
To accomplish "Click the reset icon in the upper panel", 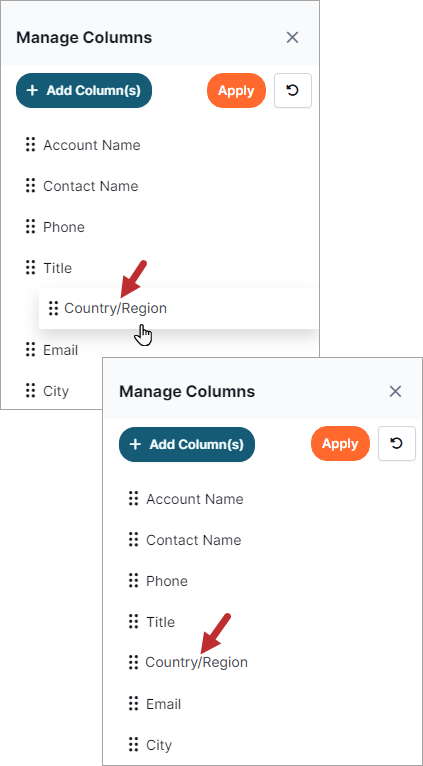I will [293, 90].
